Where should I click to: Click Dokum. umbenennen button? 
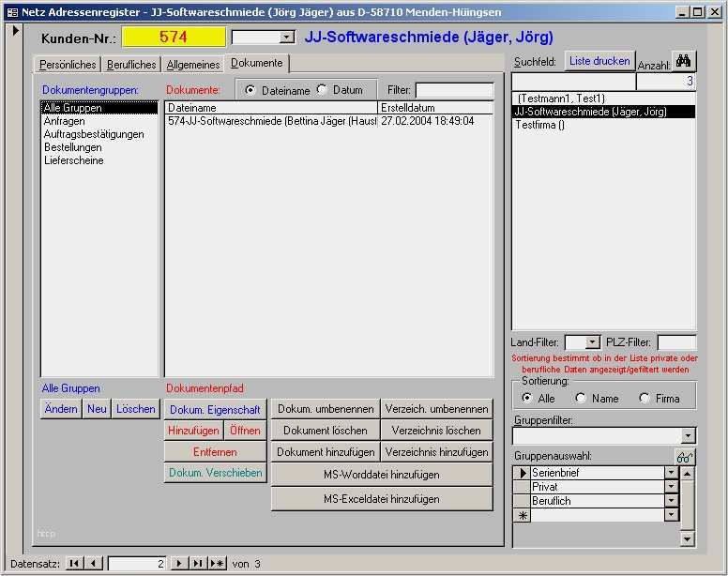tap(326, 409)
